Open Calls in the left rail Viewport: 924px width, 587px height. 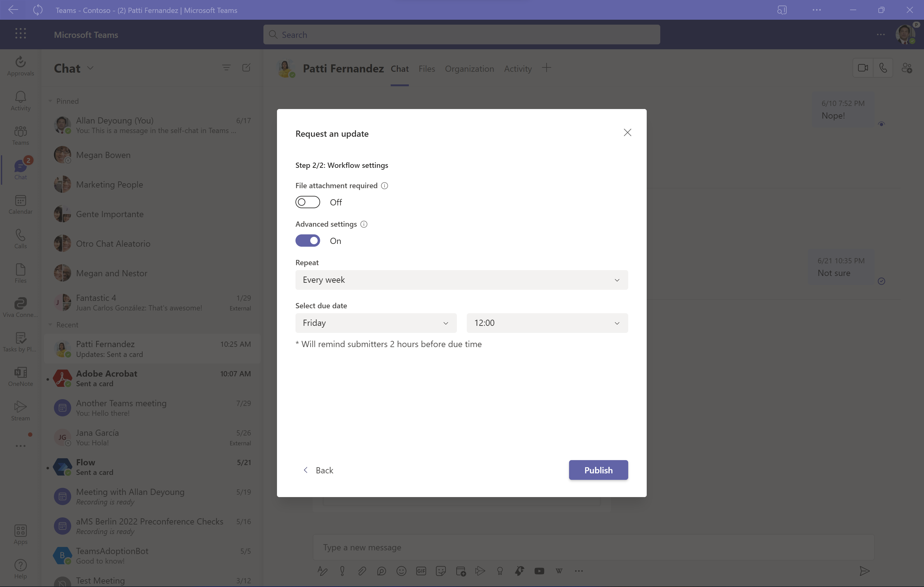click(x=20, y=239)
